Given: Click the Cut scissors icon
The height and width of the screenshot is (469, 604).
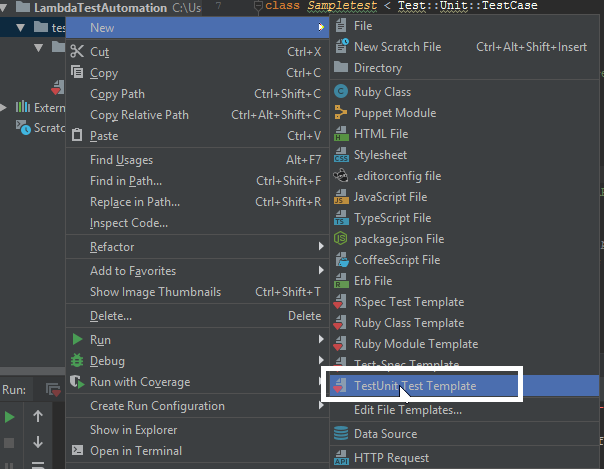Looking at the screenshot, I should pyautogui.click(x=77, y=51).
